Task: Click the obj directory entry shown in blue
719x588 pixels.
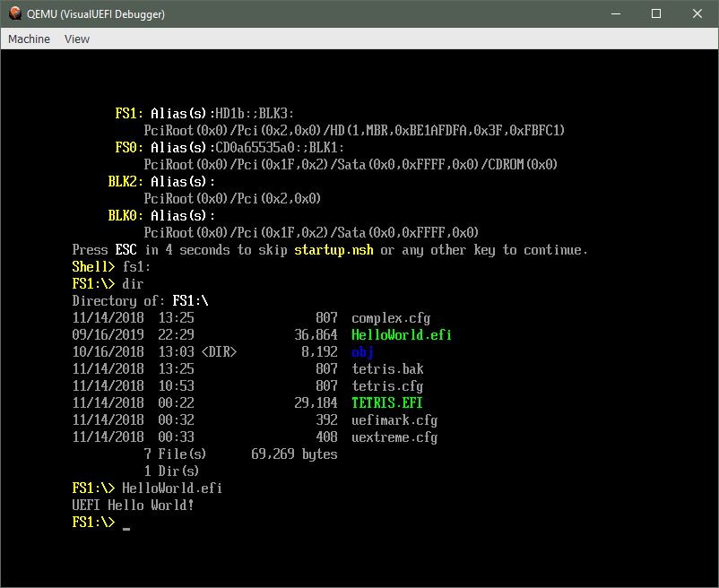Action: [x=362, y=352]
